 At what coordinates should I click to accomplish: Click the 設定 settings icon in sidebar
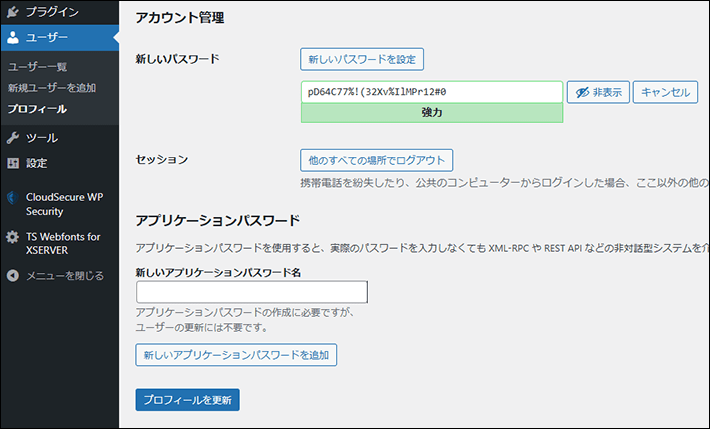[x=13, y=163]
